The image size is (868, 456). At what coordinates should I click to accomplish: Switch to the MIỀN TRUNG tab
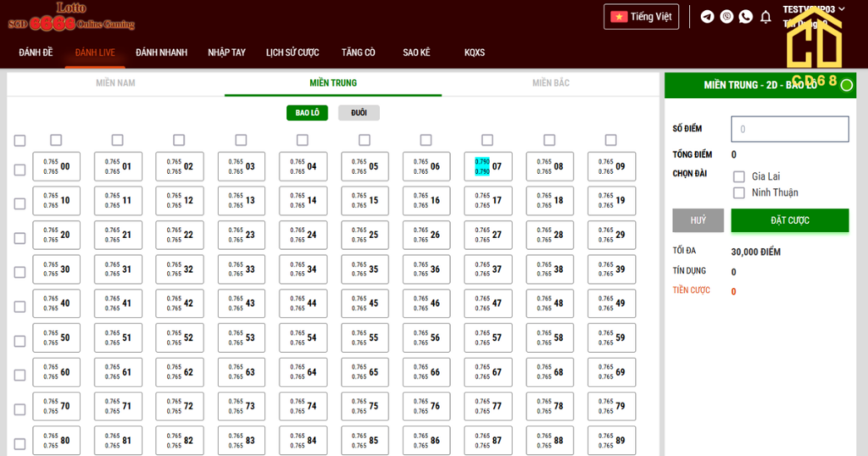tap(333, 83)
